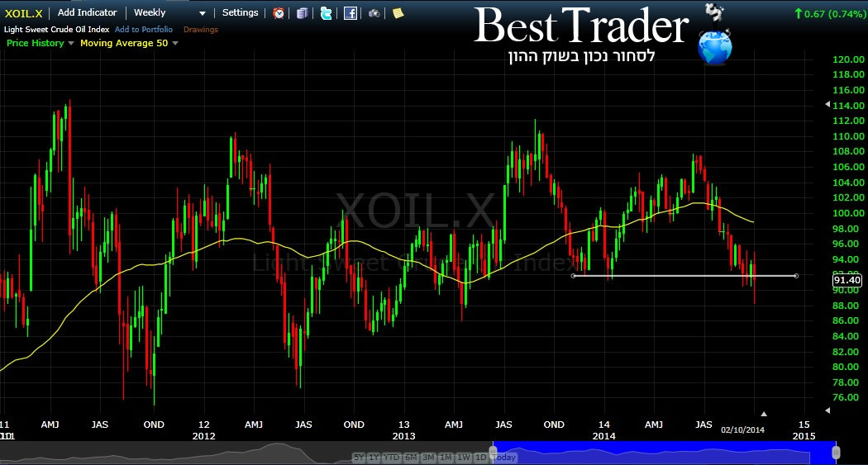The width and height of the screenshot is (868, 465).
Task: Click the Add to Portfolio link
Action: 143,30
